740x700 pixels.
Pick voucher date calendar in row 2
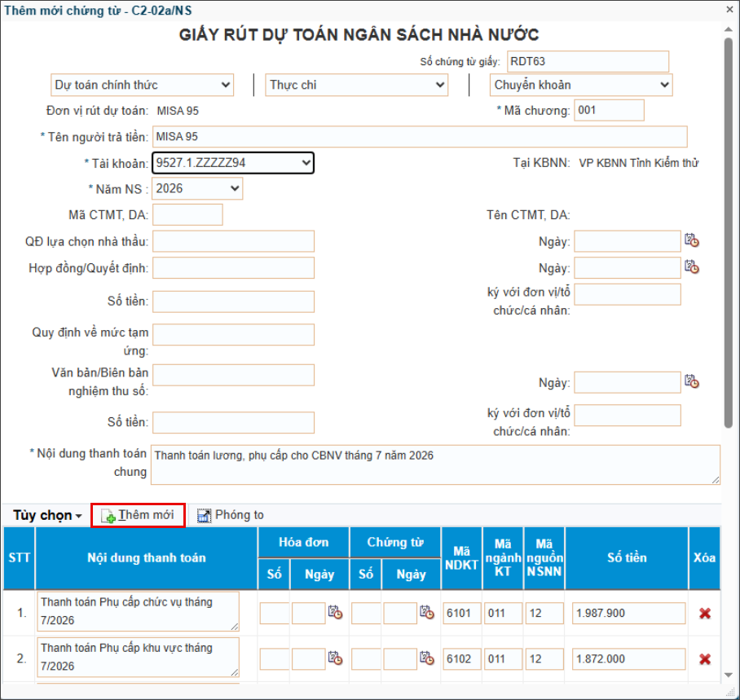click(x=426, y=658)
